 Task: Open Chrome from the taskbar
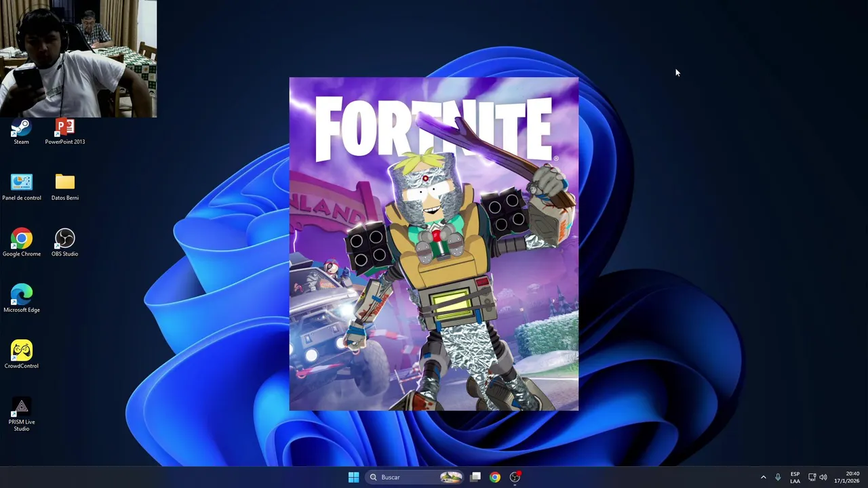coord(495,477)
